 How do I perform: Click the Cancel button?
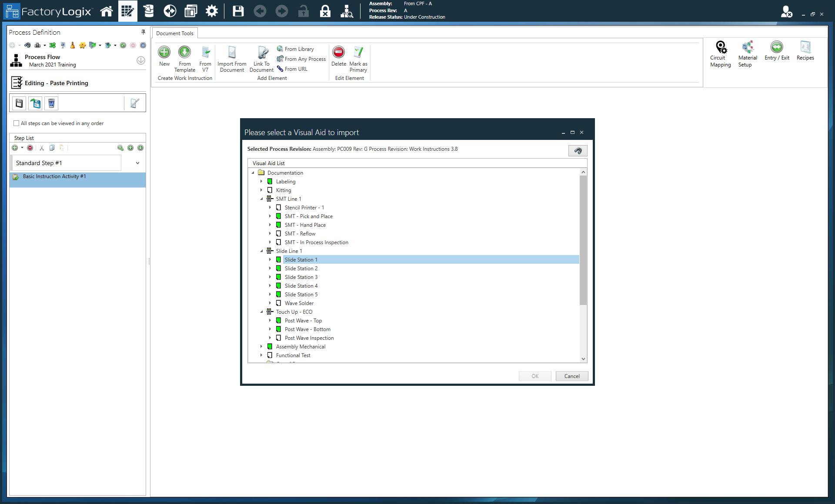click(571, 376)
